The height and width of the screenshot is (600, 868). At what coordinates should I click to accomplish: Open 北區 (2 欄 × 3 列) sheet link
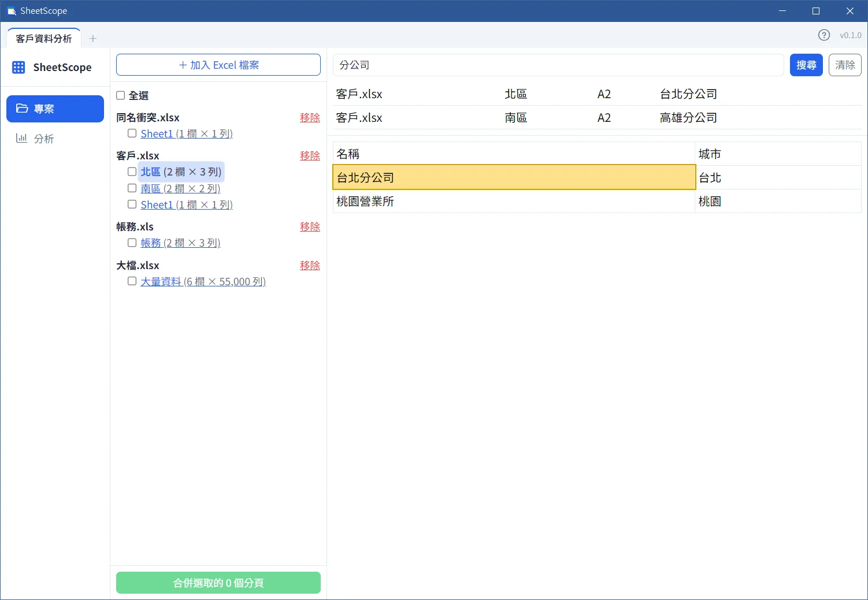[x=181, y=172]
